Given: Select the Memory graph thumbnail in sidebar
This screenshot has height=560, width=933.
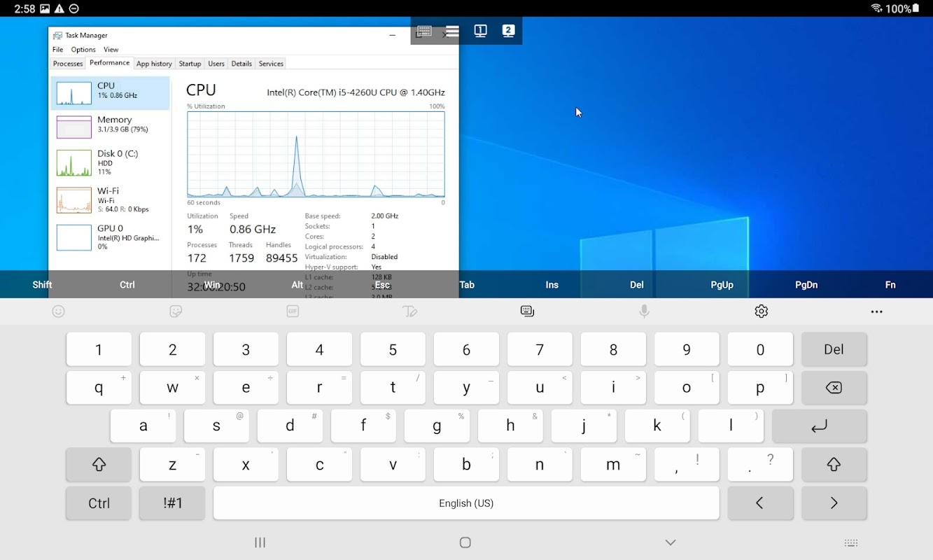Looking at the screenshot, I should (74, 127).
